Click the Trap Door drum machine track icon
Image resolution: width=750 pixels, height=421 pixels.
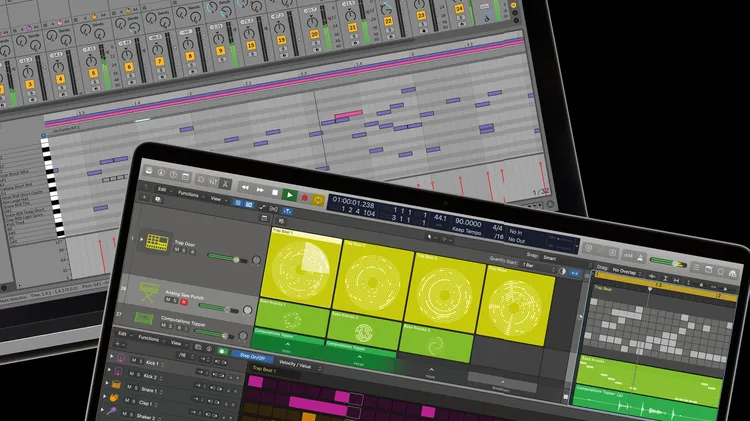click(157, 243)
